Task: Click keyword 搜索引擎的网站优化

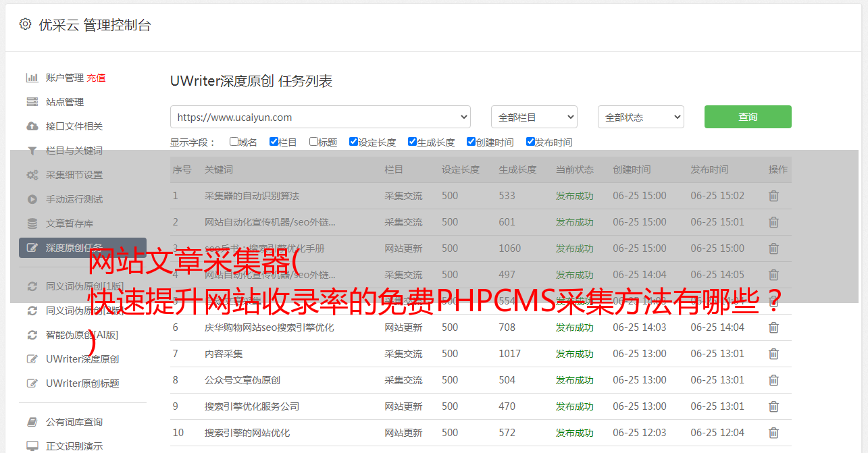Action: pyautogui.click(x=247, y=433)
